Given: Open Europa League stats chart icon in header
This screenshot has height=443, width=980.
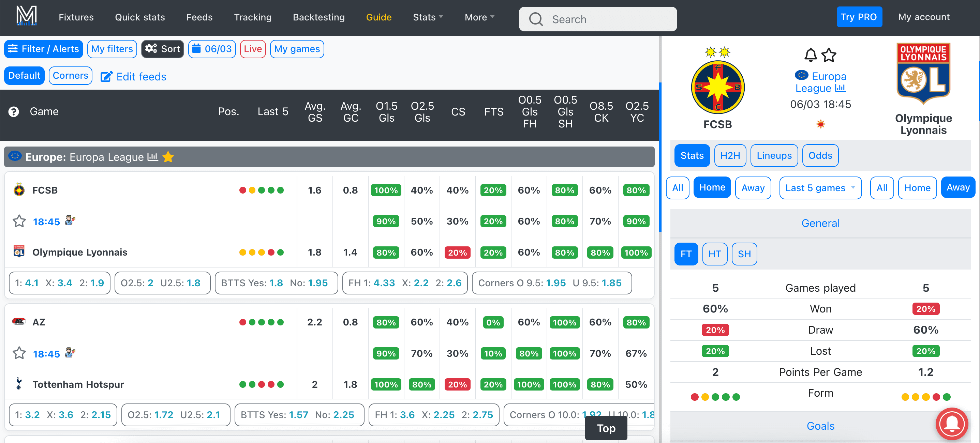Looking at the screenshot, I should coord(152,157).
